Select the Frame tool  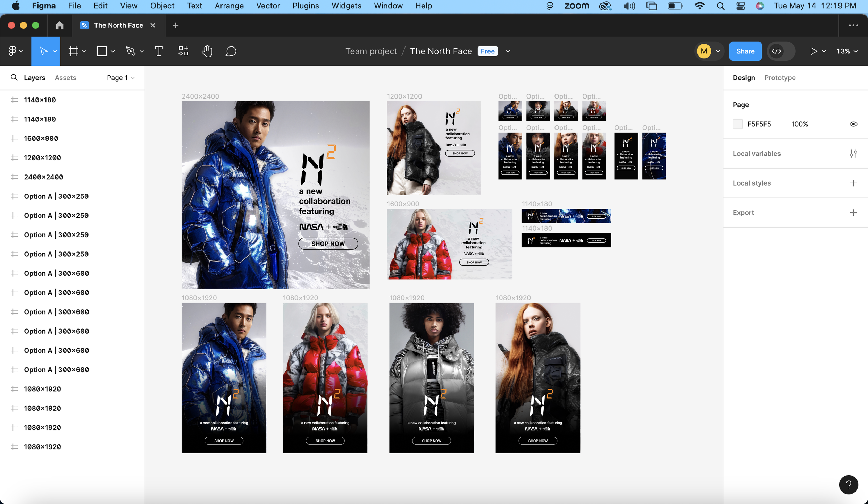click(x=73, y=51)
